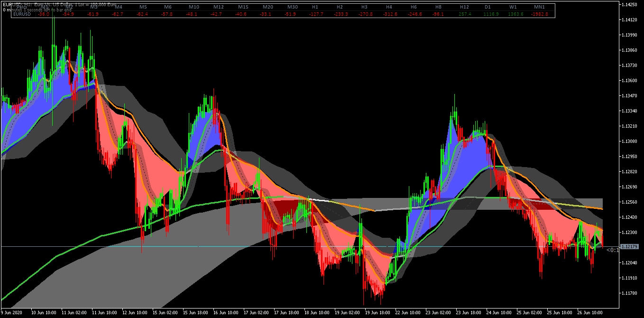Click the 11 Jun 18:00 time axis label
This screenshot has height=318, width=644.
[x=105, y=313]
